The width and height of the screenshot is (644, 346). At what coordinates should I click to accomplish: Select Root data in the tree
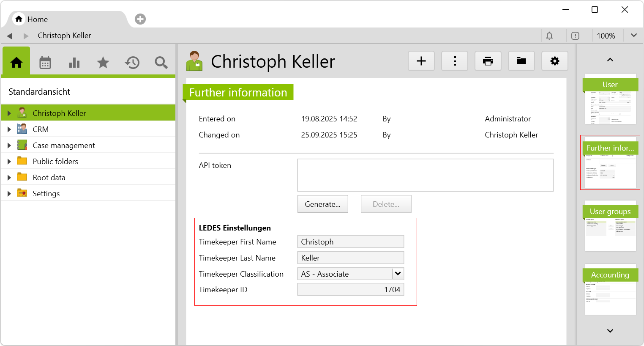49,178
